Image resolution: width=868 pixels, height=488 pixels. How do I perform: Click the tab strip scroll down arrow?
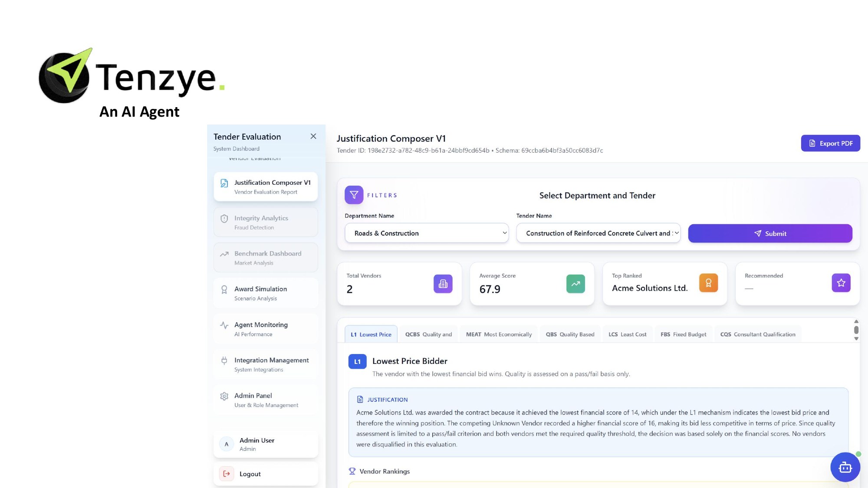(x=856, y=339)
